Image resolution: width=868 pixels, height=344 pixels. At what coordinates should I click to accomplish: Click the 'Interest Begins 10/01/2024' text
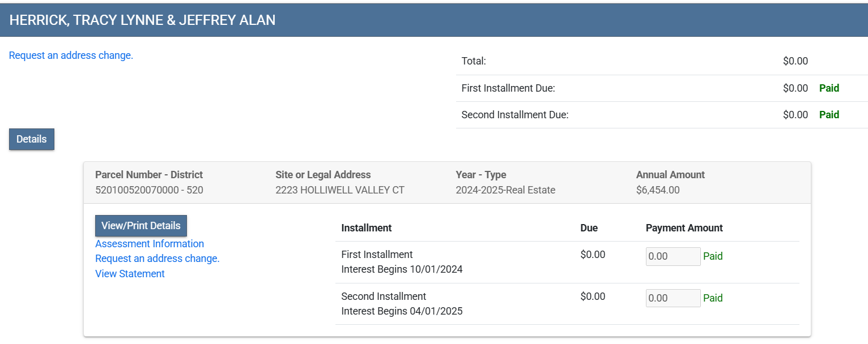tap(402, 269)
